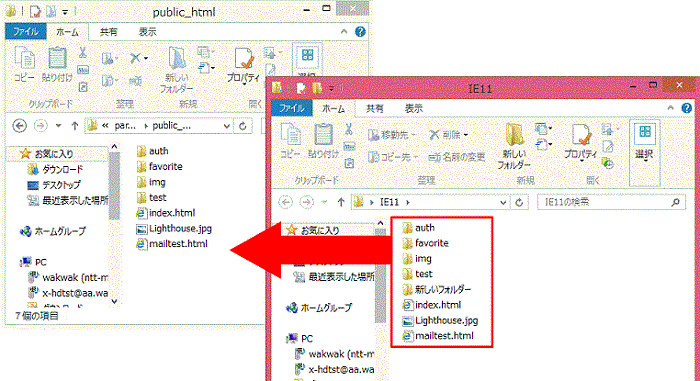Click ホームグループ in IE11 navigation pane
This screenshot has height=381, width=700.
click(x=319, y=308)
